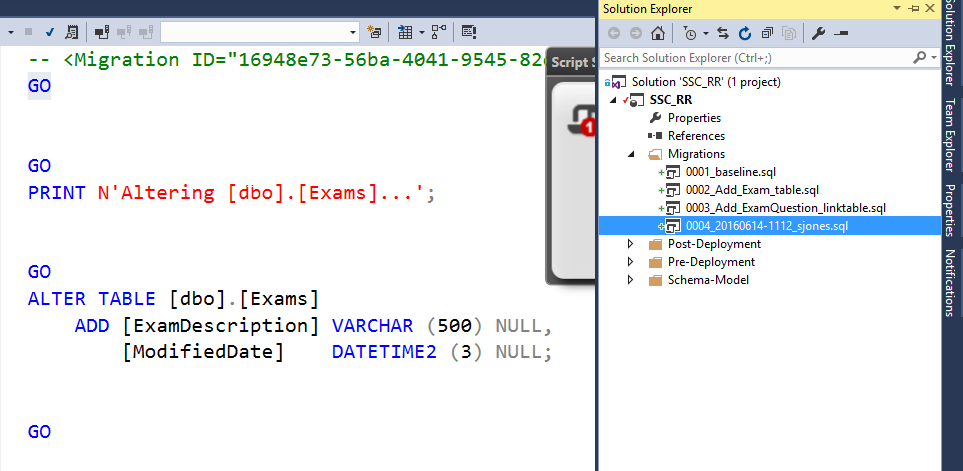The height and width of the screenshot is (471, 963).
Task: Expand the Post-Deployment folder
Action: 630,244
